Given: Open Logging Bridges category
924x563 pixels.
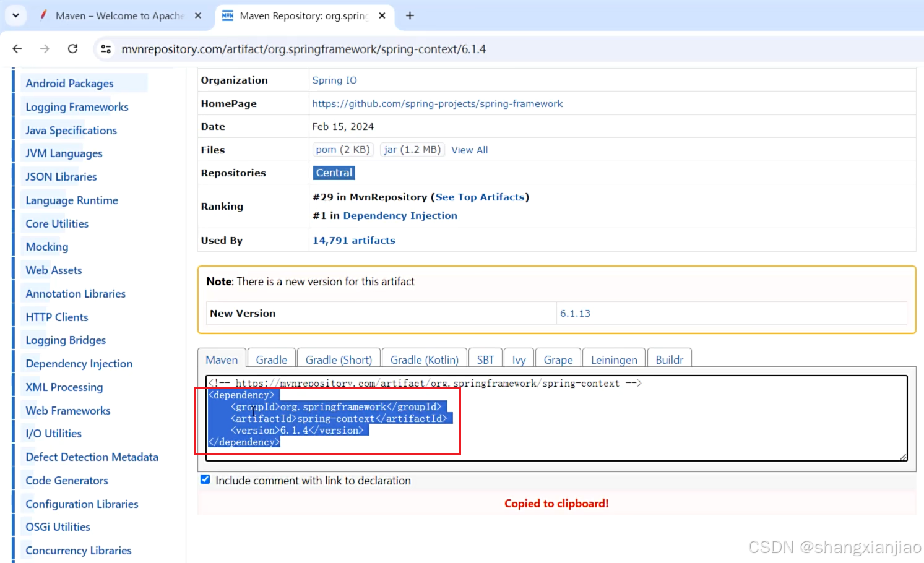Looking at the screenshot, I should [66, 340].
